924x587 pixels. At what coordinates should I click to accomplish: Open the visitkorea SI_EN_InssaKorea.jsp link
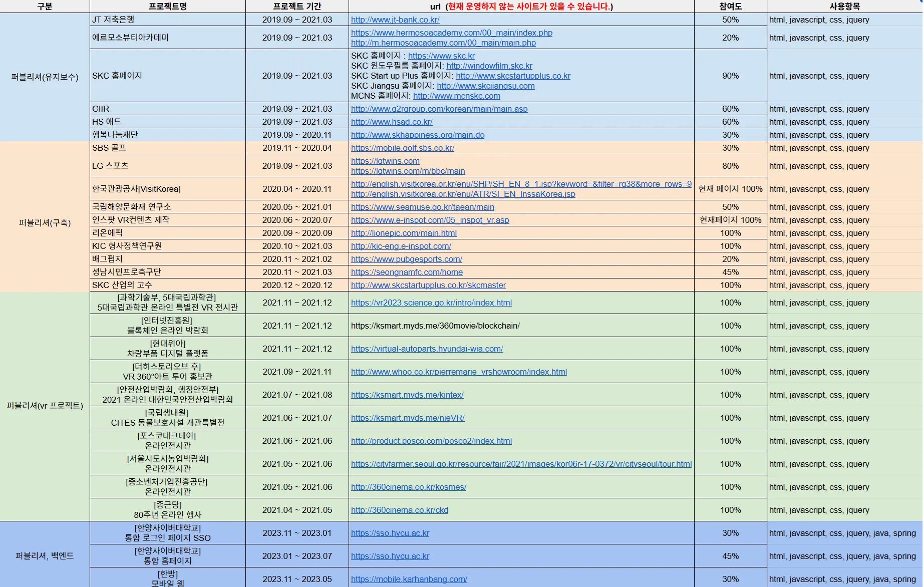[x=463, y=194]
